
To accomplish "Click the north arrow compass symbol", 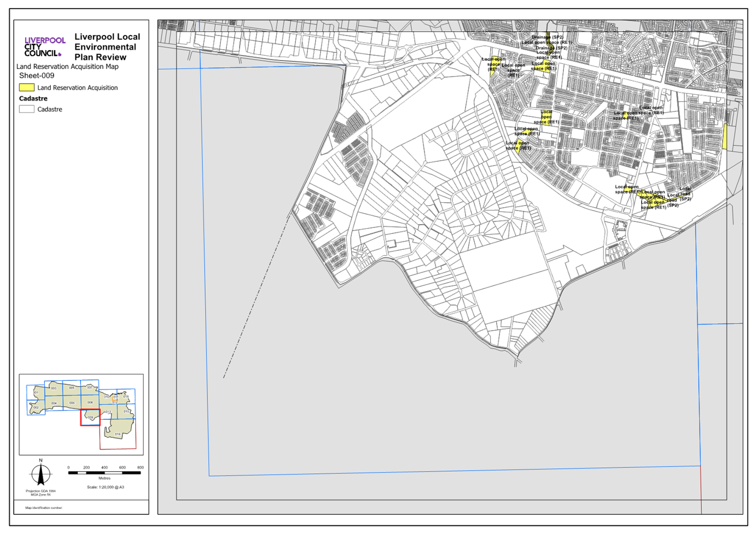I will pos(40,475).
